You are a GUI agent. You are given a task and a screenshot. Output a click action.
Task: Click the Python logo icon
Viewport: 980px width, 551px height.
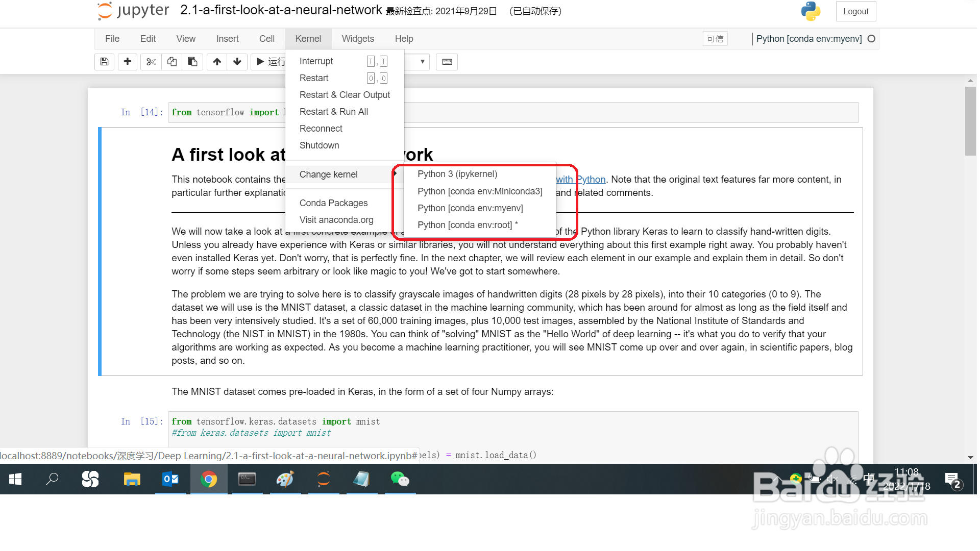click(810, 11)
